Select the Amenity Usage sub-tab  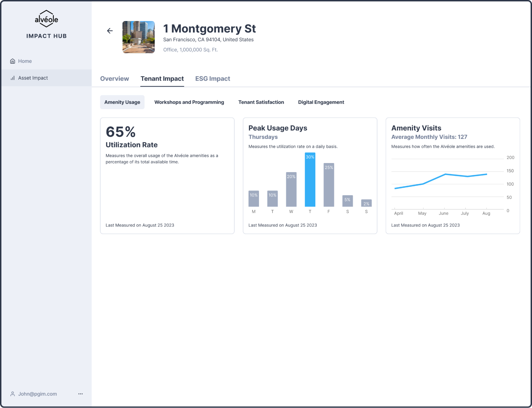(x=122, y=102)
